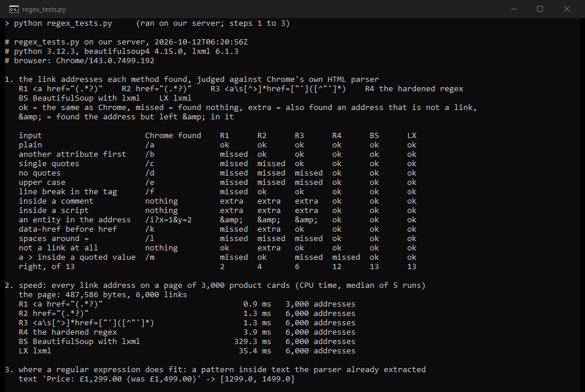
Task: Click the 35.4 ms lxml timing
Action: coord(255,350)
